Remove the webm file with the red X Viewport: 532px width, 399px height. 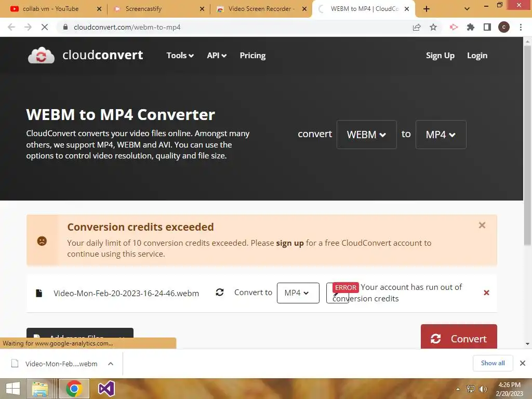[486, 292]
